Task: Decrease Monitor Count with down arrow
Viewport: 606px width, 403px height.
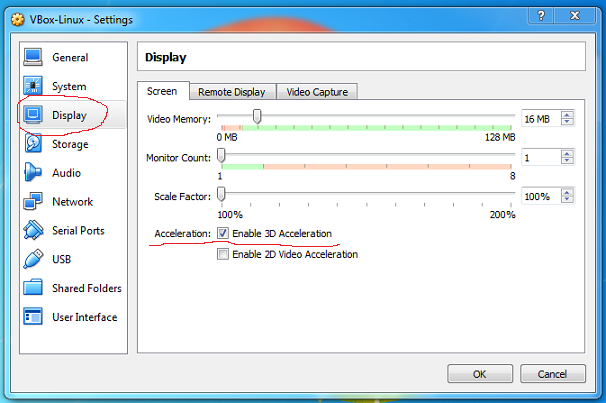Action: [x=567, y=160]
